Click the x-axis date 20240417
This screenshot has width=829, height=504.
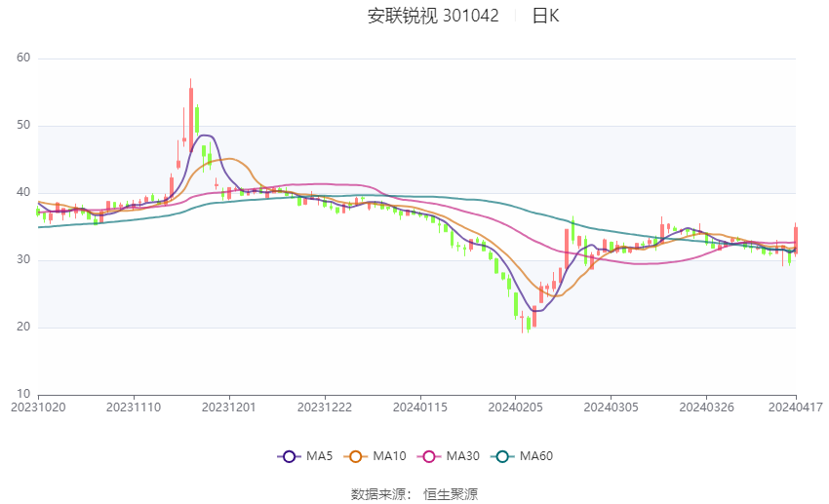[x=796, y=407]
